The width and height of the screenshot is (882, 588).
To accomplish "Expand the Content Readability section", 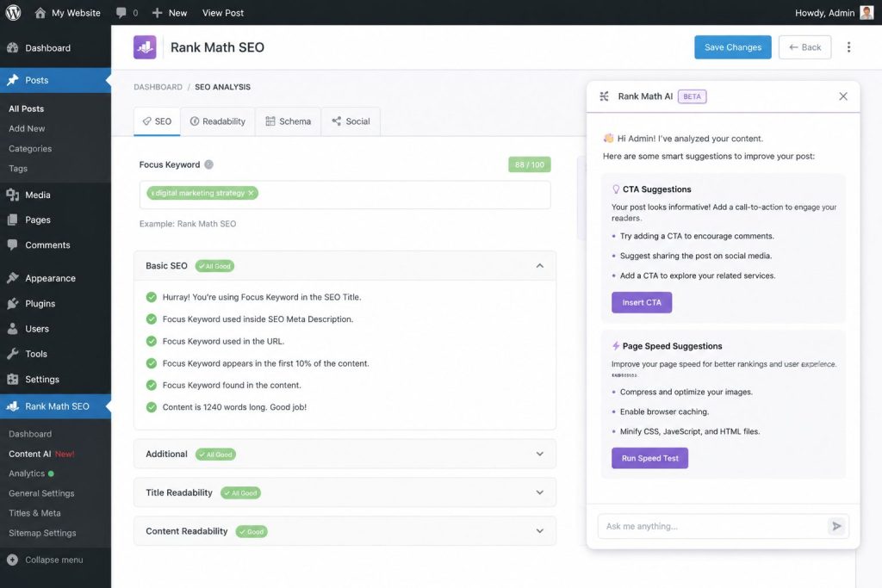I will 539,531.
